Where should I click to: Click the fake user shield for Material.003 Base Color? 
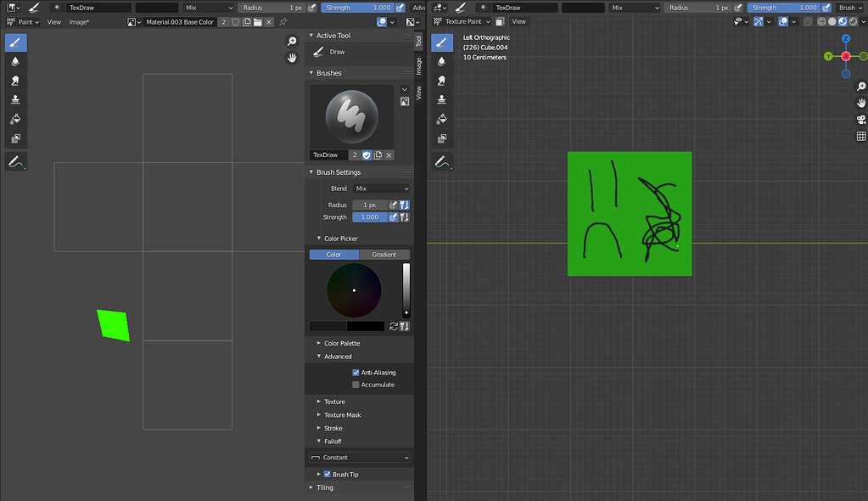click(235, 22)
